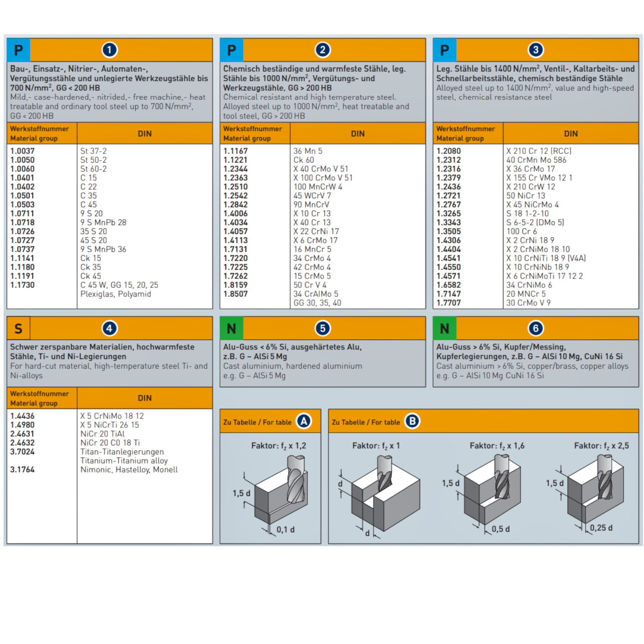Click material number 3.1764
Screen dimensions: 644x644
click(22, 470)
